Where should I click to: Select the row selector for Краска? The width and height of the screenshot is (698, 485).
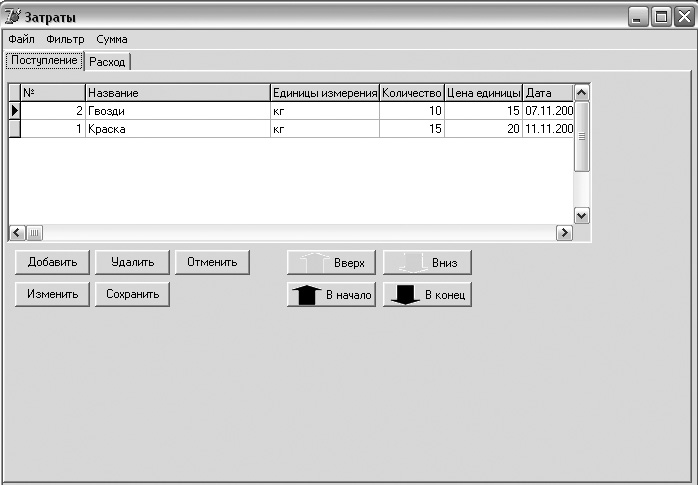pos(15,129)
